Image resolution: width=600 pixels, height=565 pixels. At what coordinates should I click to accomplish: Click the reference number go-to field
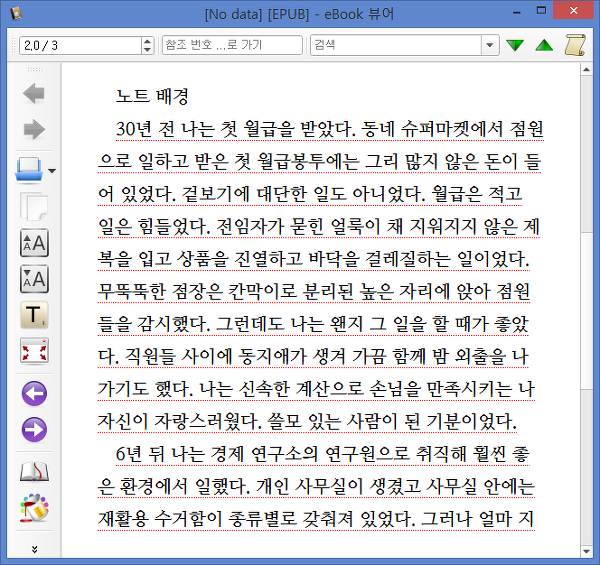pos(232,45)
